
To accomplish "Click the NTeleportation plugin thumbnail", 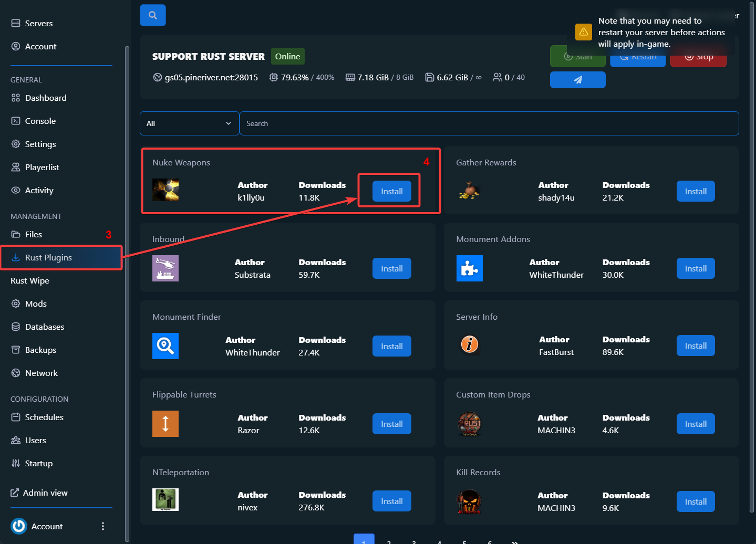I will pyautogui.click(x=165, y=499).
